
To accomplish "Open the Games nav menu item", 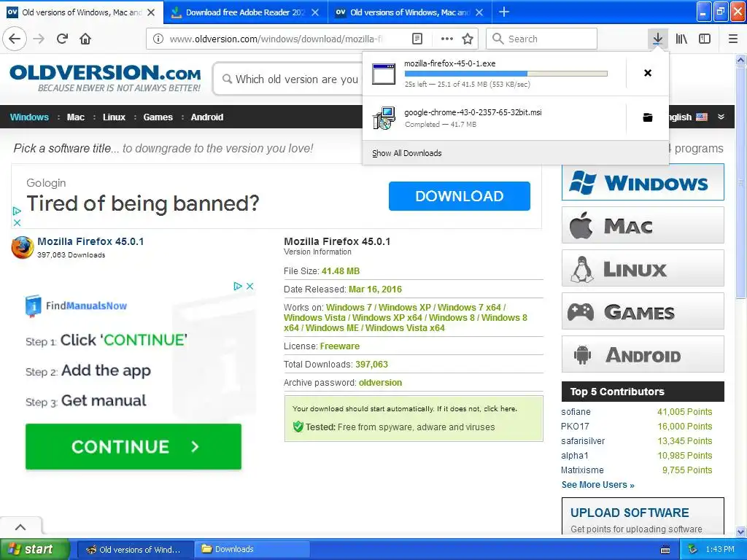I will click(x=158, y=117).
